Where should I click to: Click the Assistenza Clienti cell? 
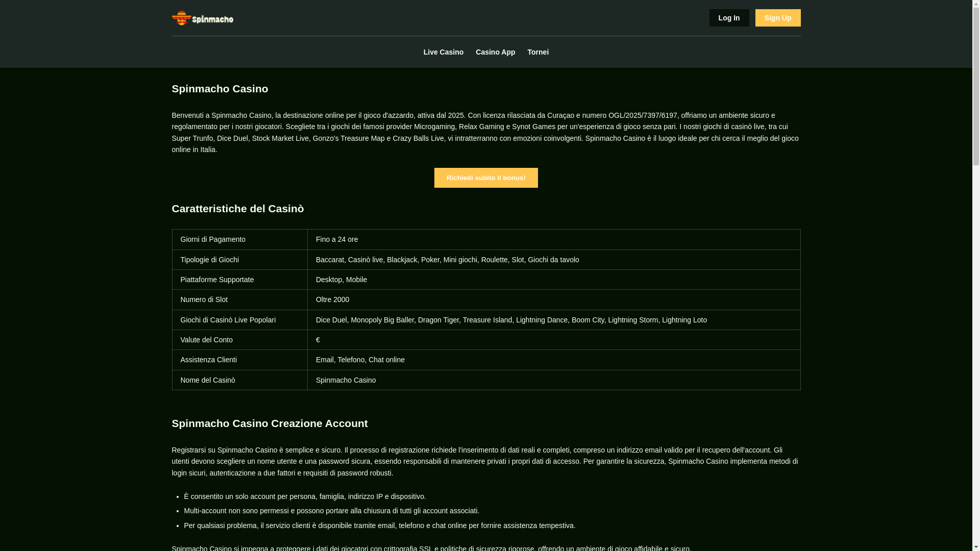(240, 360)
